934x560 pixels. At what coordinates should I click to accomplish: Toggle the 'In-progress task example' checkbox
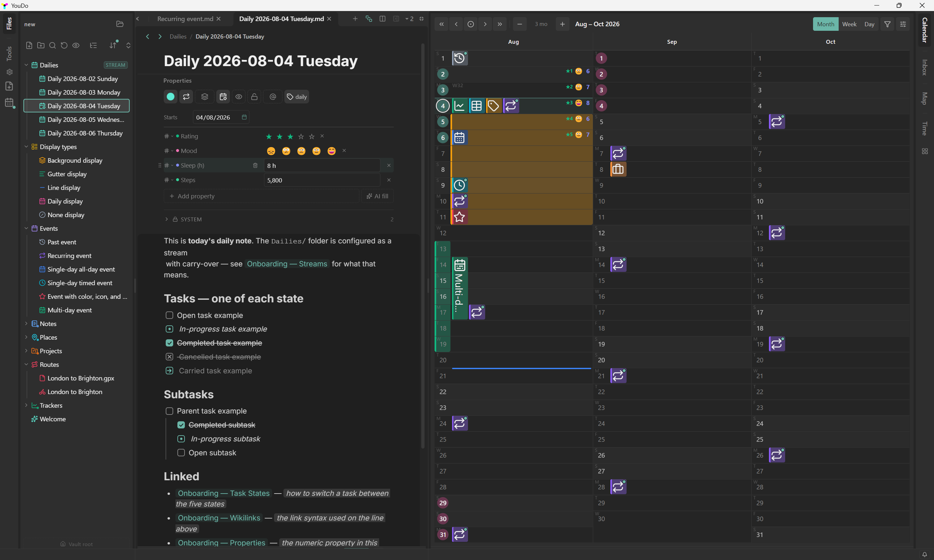click(170, 329)
